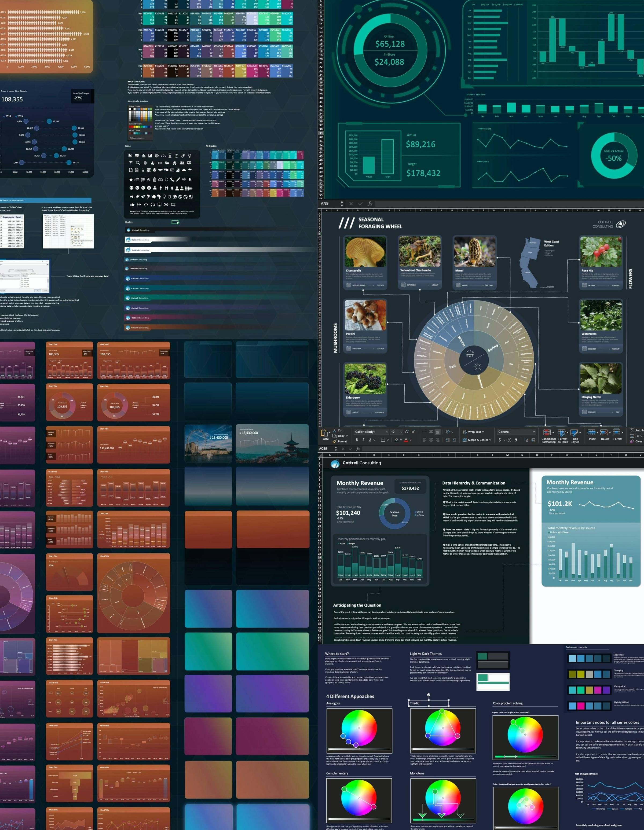This screenshot has height=830, width=644.
Task: Set Top Align for cell text
Action: (x=425, y=431)
